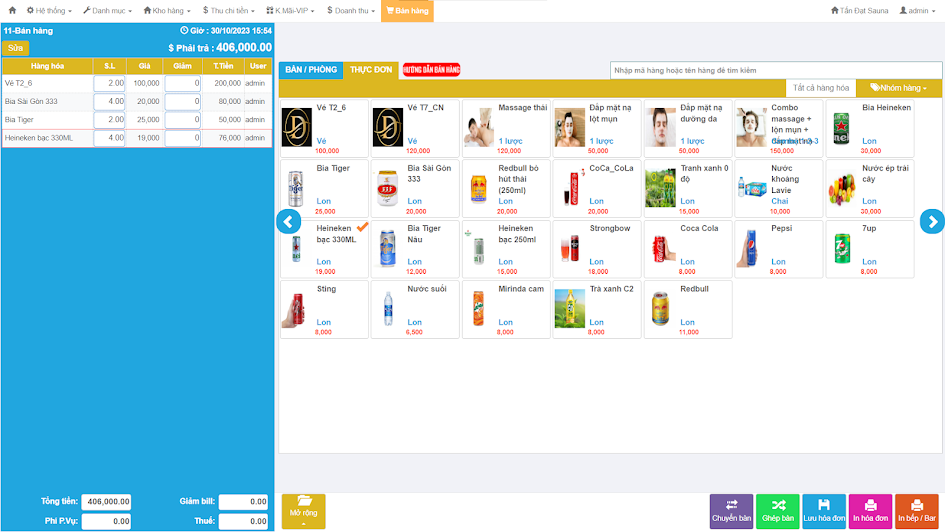Open the Kho hàng menu
This screenshot has height=532, width=945.
pyautogui.click(x=167, y=10)
